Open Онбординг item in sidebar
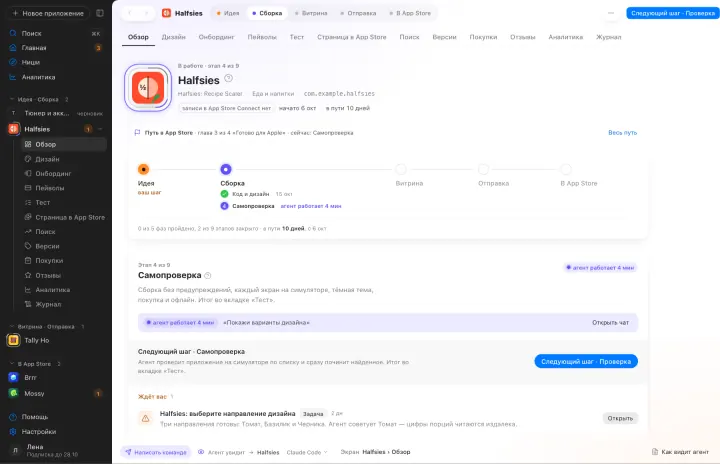 pyautogui.click(x=63, y=174)
